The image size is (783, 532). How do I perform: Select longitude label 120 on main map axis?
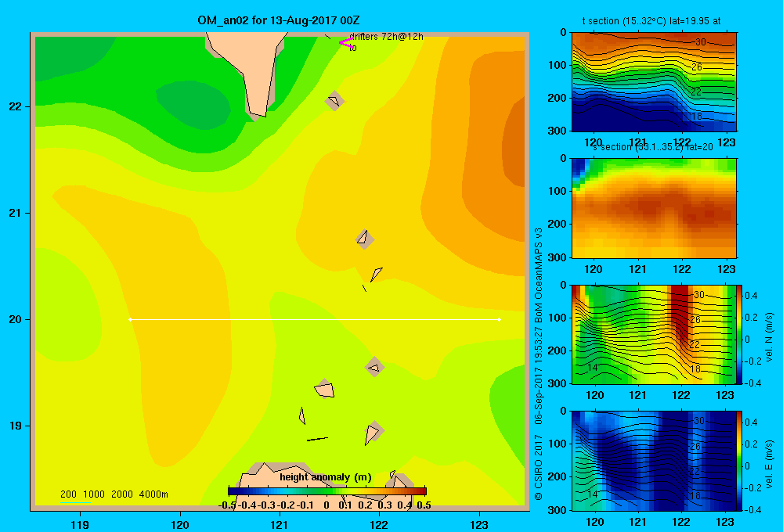click(x=180, y=524)
